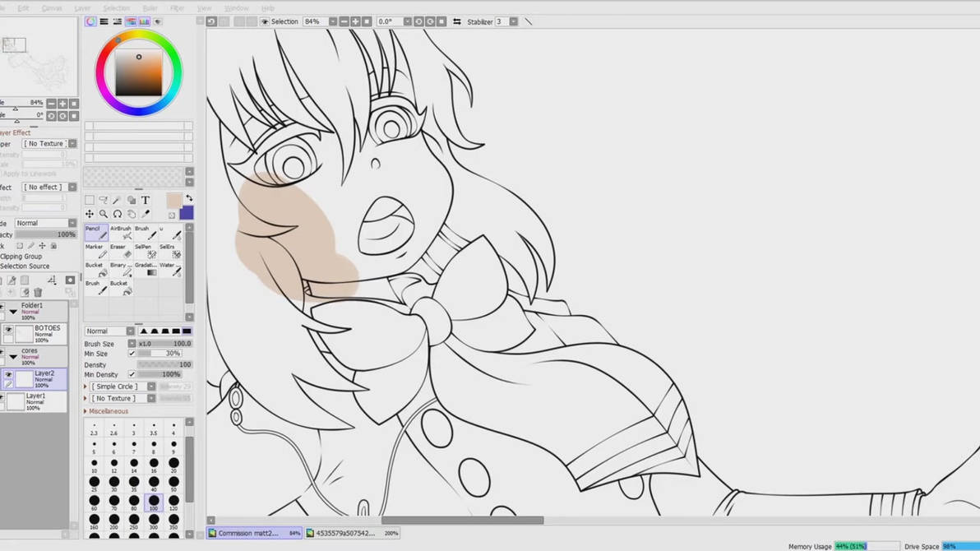The height and width of the screenshot is (551, 980).
Task: Toggle Min Density checkbox
Action: [x=132, y=374]
